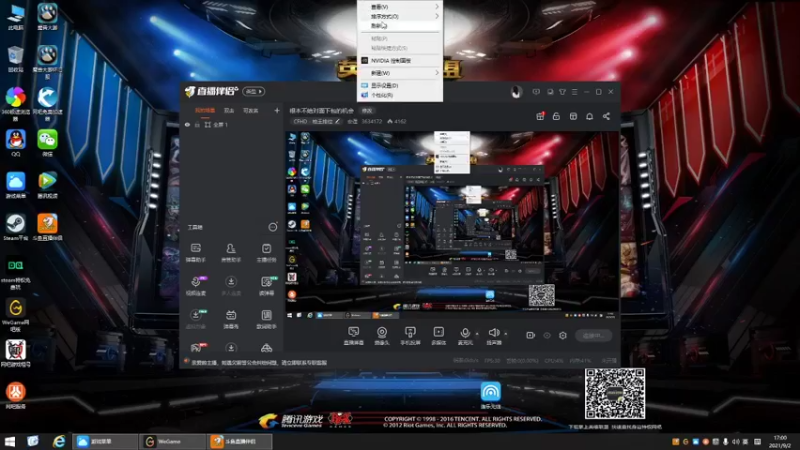
Task: Click Refresh (刷新) in the desktop context menu
Action: 399,26
